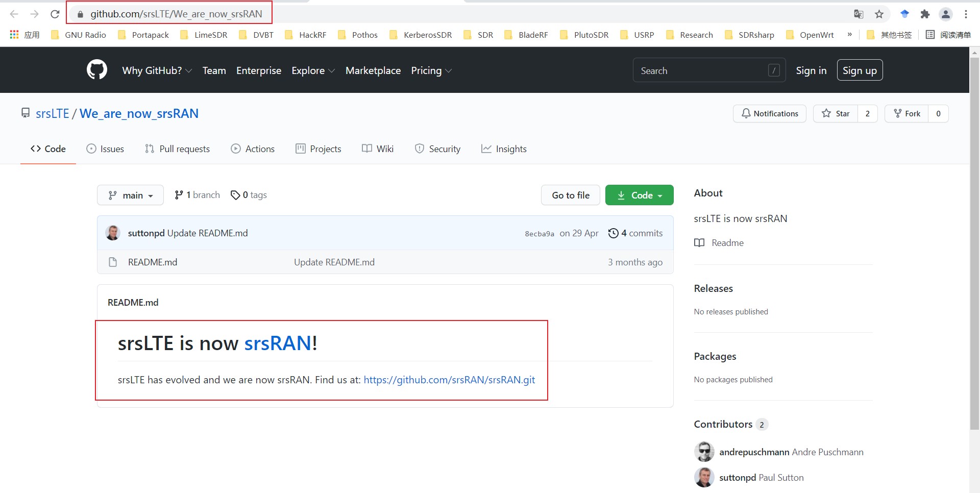Click the padlock site info icon

click(80, 14)
